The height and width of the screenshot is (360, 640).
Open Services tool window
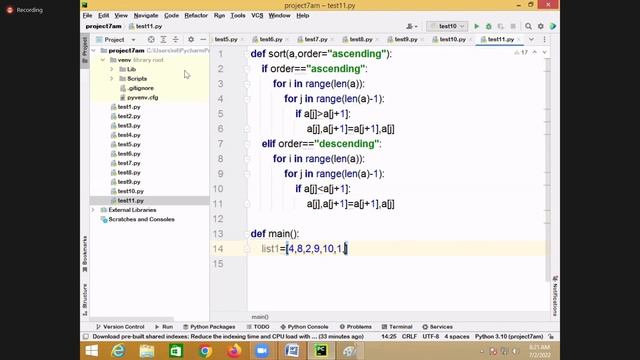(x=437, y=327)
